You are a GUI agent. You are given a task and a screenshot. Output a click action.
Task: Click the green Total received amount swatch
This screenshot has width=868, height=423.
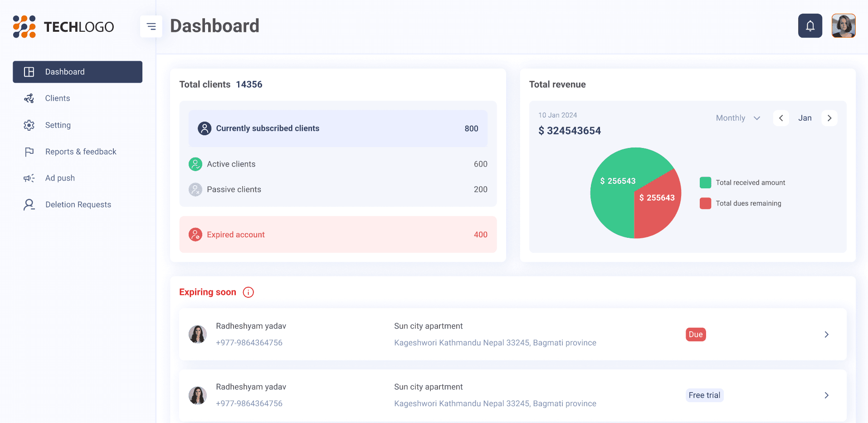[x=705, y=182]
